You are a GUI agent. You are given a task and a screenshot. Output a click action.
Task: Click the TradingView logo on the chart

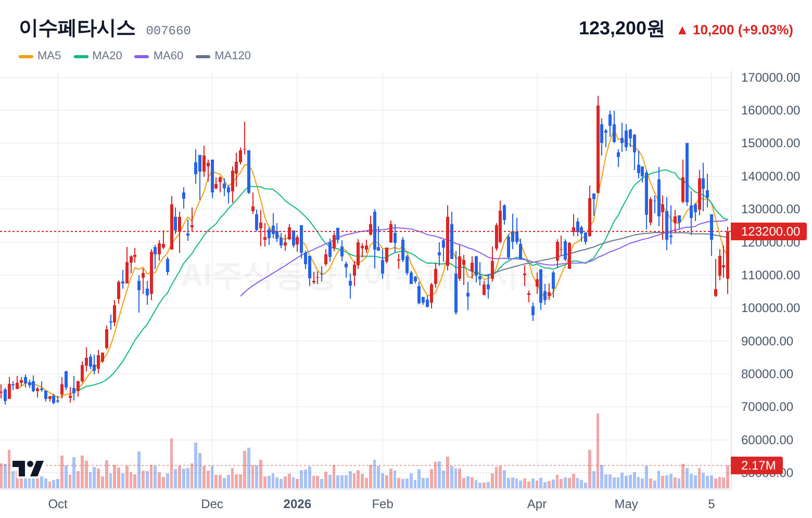(x=28, y=468)
